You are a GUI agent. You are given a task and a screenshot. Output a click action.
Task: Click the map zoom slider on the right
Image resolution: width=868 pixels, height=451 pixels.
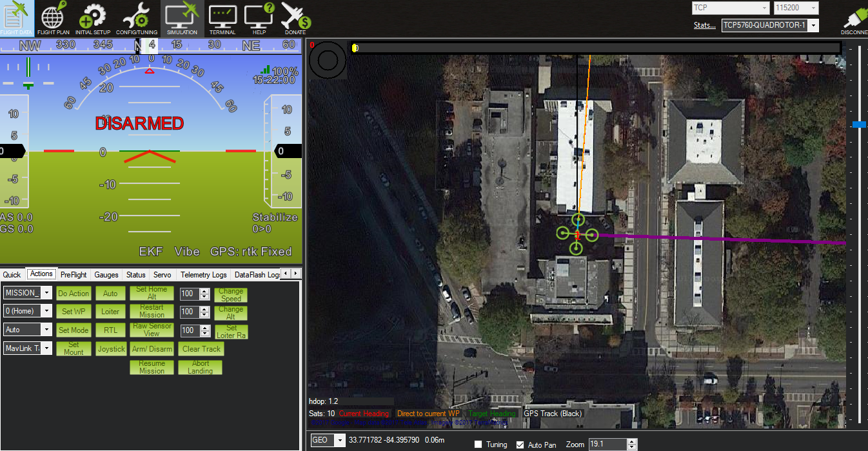click(x=858, y=125)
